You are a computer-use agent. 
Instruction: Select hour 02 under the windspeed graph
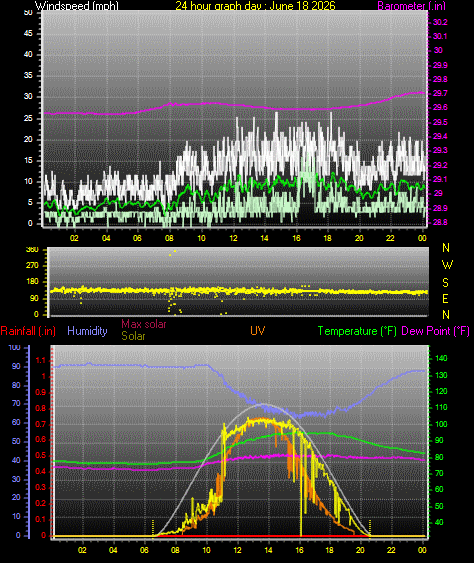[x=74, y=238]
